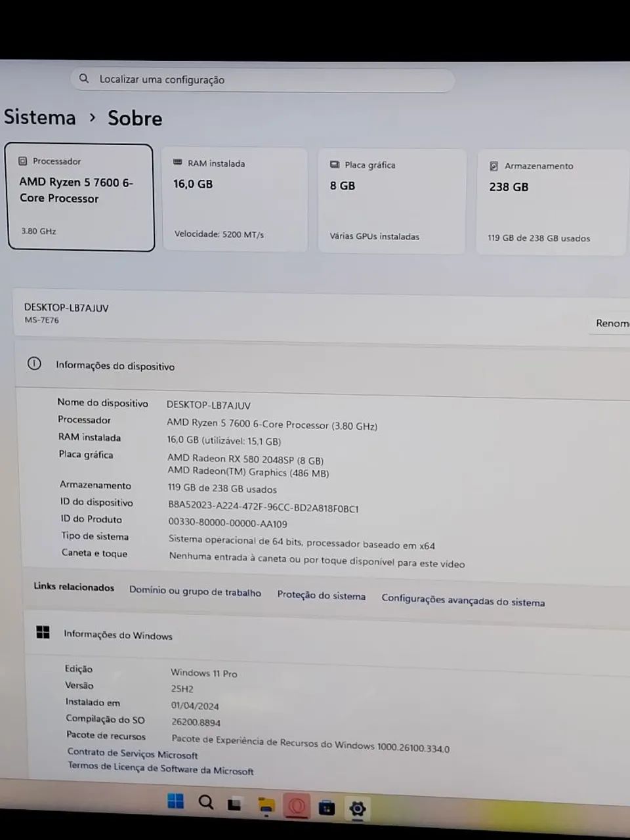Click the rename PC button
630x840 pixels.
[x=611, y=323]
